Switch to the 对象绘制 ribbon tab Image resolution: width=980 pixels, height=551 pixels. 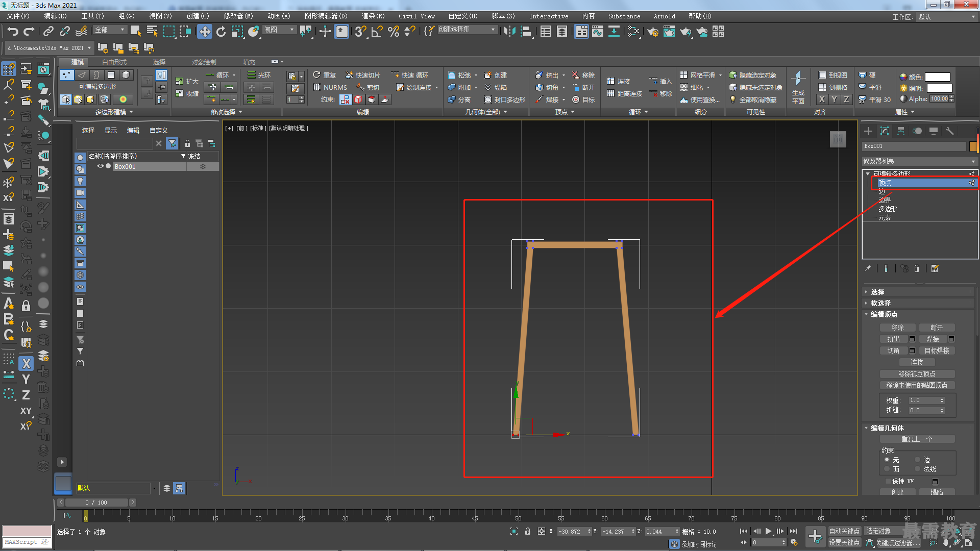point(204,62)
